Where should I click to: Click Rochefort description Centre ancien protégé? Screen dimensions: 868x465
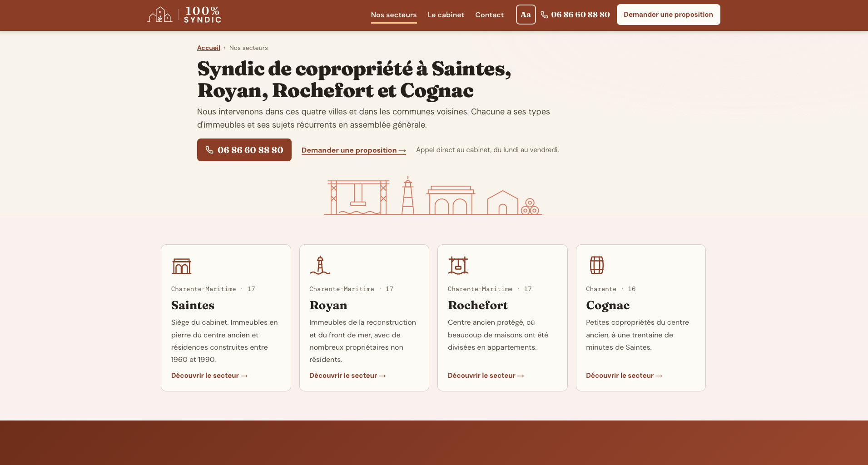(x=498, y=335)
